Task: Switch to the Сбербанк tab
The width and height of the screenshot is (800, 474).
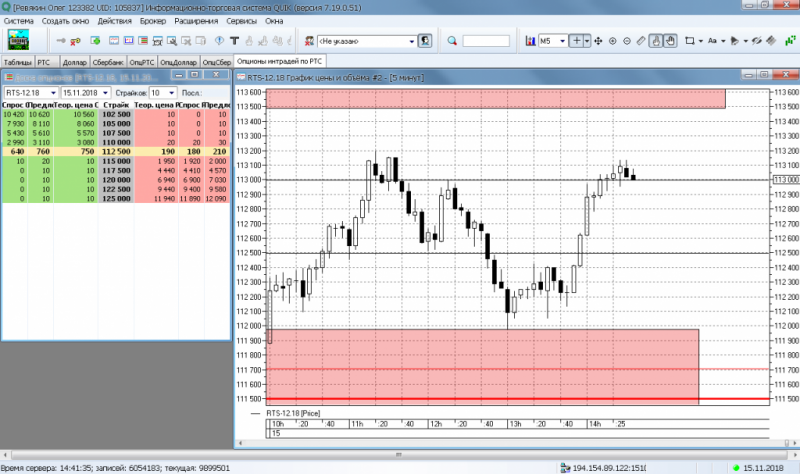Action: tap(108, 62)
